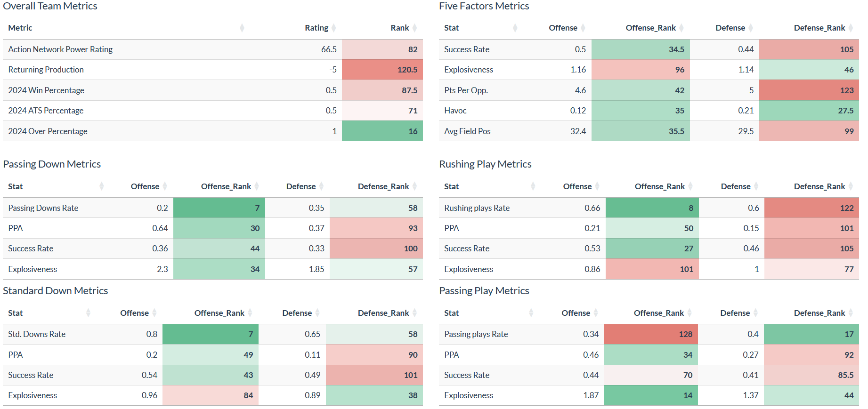Select Std. Downs Rate row label
The image size is (868, 409).
[37, 334]
